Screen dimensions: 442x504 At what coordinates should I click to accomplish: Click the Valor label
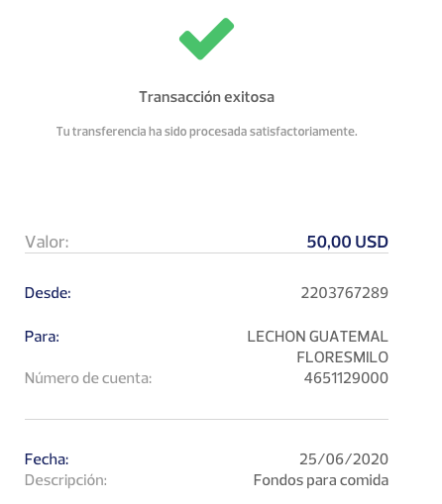pos(47,242)
